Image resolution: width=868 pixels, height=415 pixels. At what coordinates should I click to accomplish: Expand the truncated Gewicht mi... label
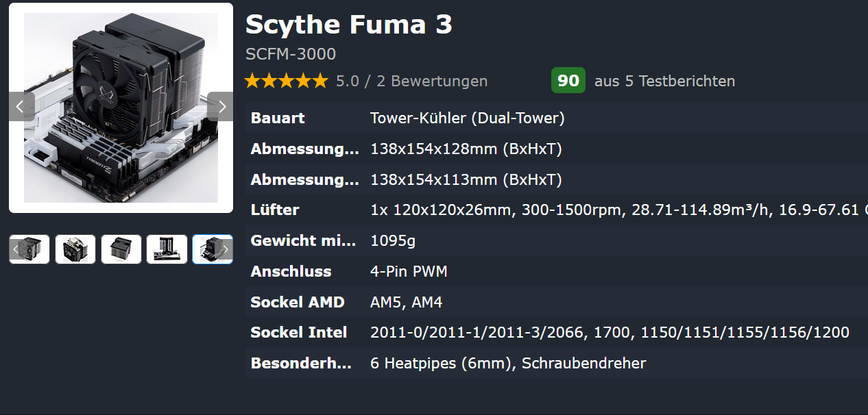coord(303,241)
